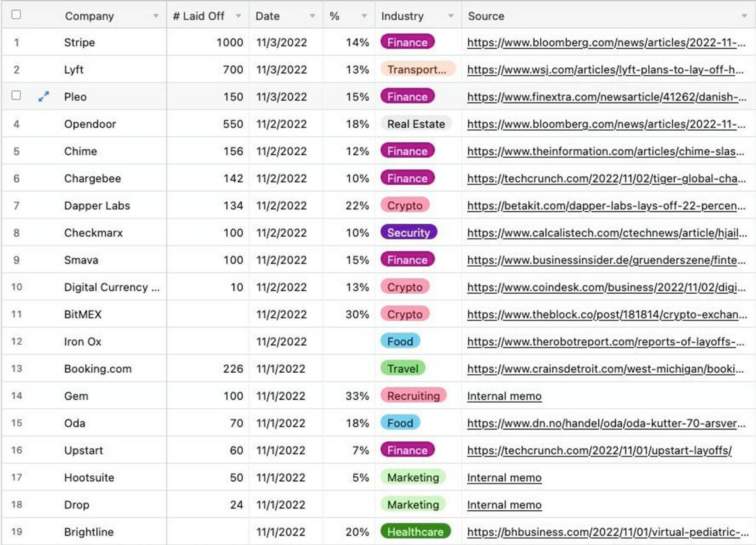Select the 24 laid-off value for Drop
Viewport: 756px width, 545px height.
[x=236, y=505]
